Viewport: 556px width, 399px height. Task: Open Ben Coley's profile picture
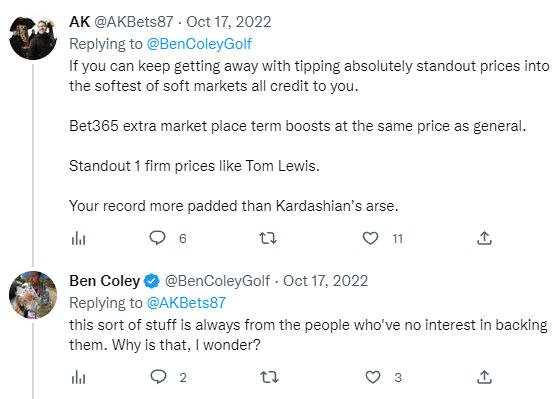(33, 295)
